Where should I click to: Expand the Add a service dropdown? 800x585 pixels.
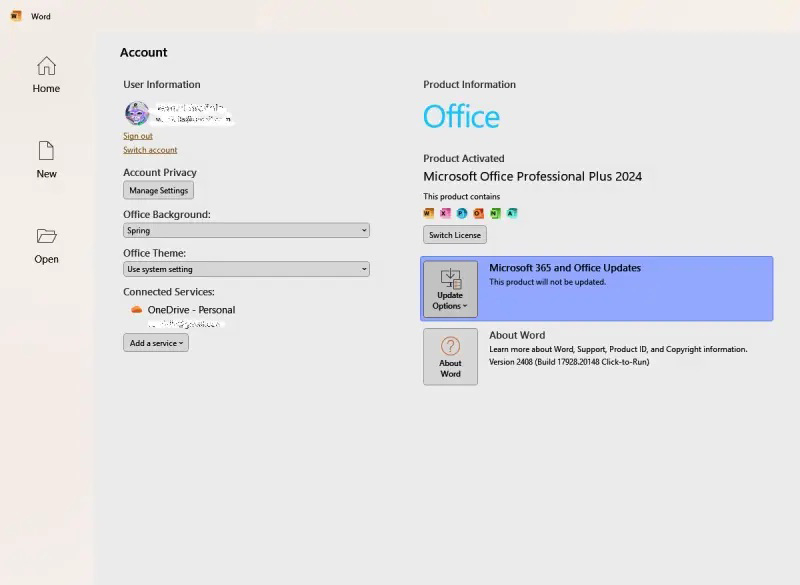(x=156, y=343)
